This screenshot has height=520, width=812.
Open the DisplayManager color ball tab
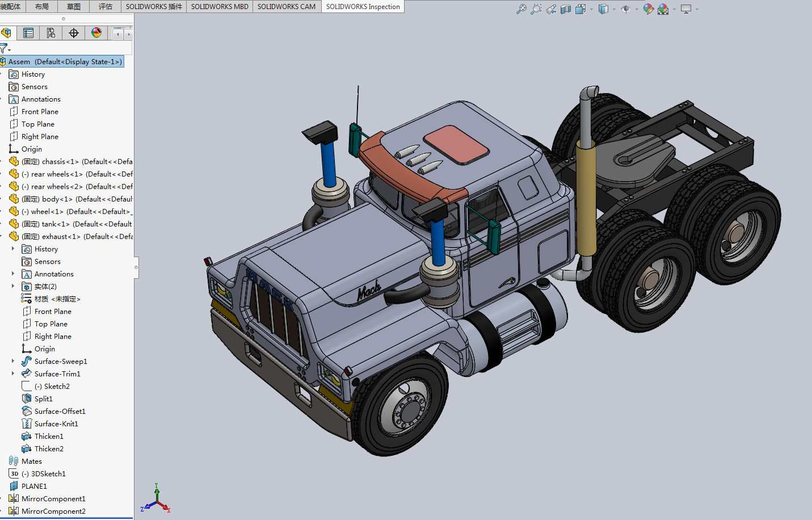click(96, 33)
